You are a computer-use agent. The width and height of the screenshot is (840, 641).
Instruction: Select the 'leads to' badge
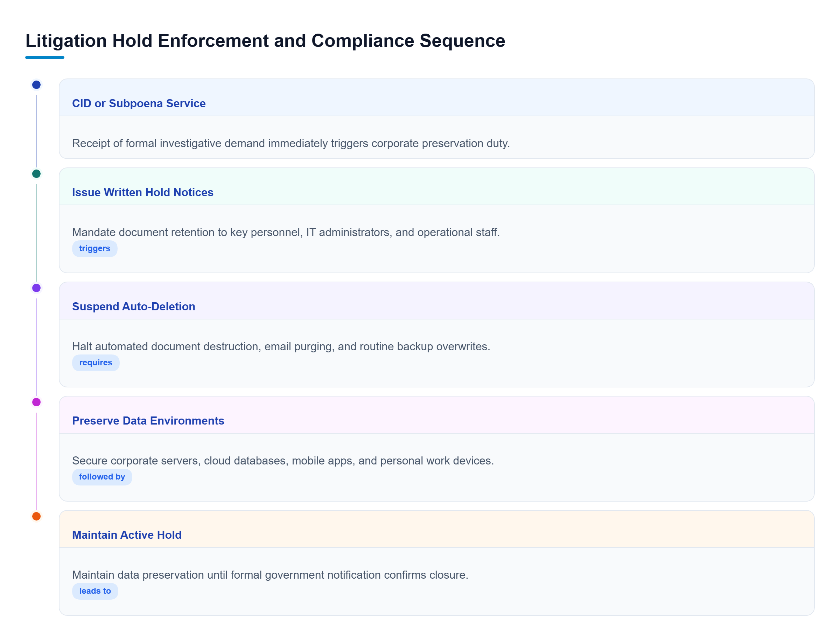pyautogui.click(x=95, y=591)
